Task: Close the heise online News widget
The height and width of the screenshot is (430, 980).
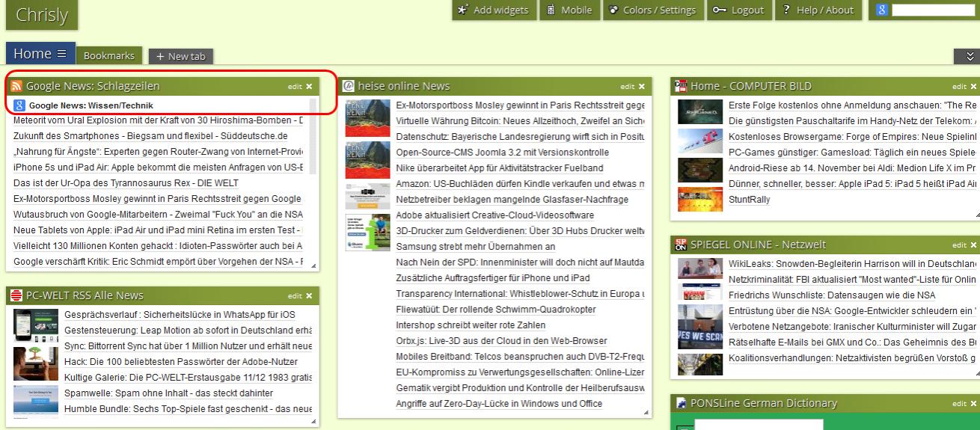Action: point(641,86)
